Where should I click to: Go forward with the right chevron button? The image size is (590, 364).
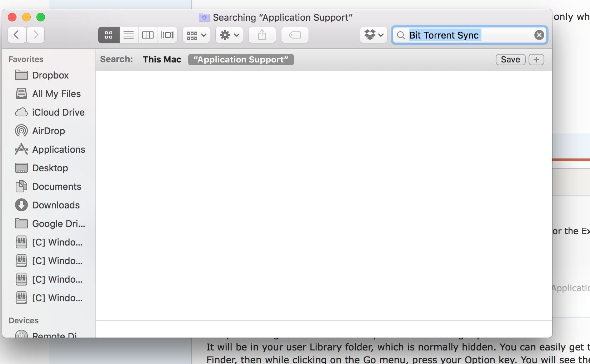[35, 35]
